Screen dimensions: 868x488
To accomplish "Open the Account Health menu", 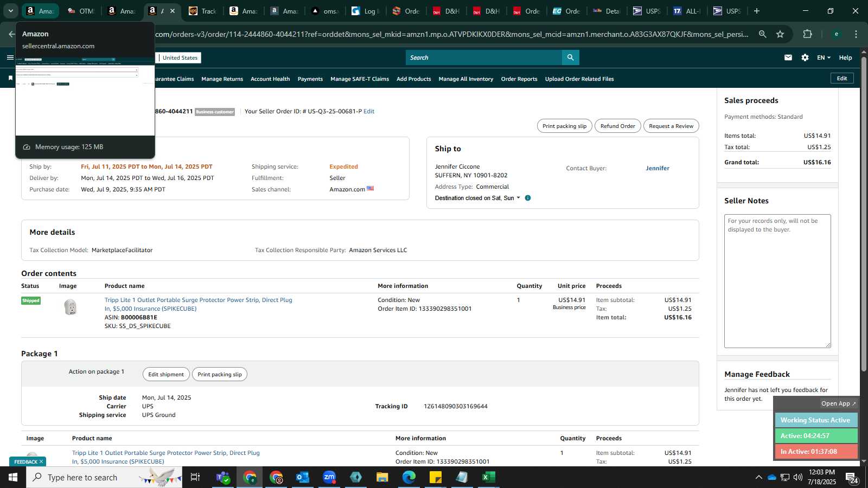I will [x=270, y=79].
